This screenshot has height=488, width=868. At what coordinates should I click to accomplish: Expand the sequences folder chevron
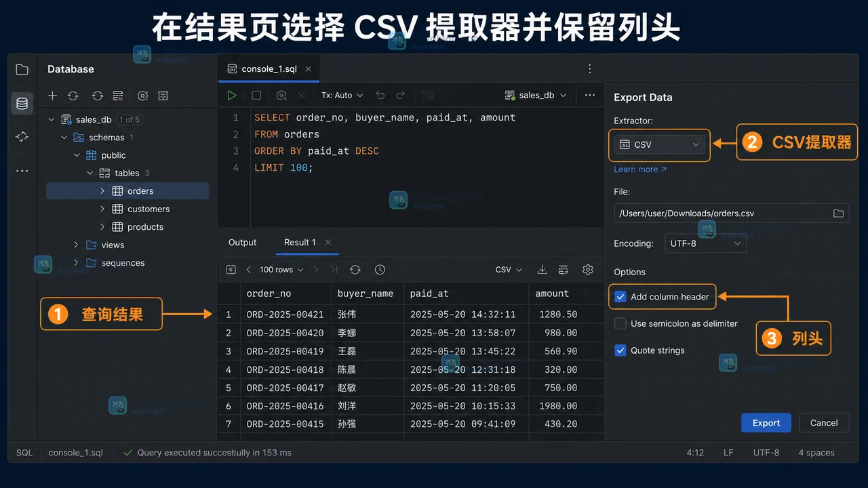pos(77,263)
